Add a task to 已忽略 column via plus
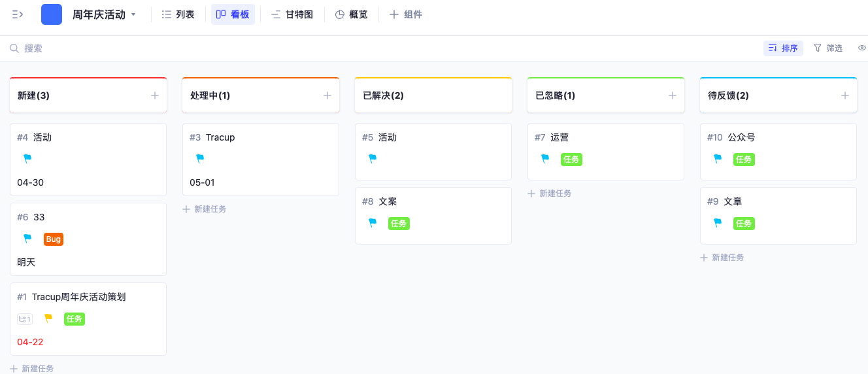Viewport: 868px width, 374px height. pos(673,95)
